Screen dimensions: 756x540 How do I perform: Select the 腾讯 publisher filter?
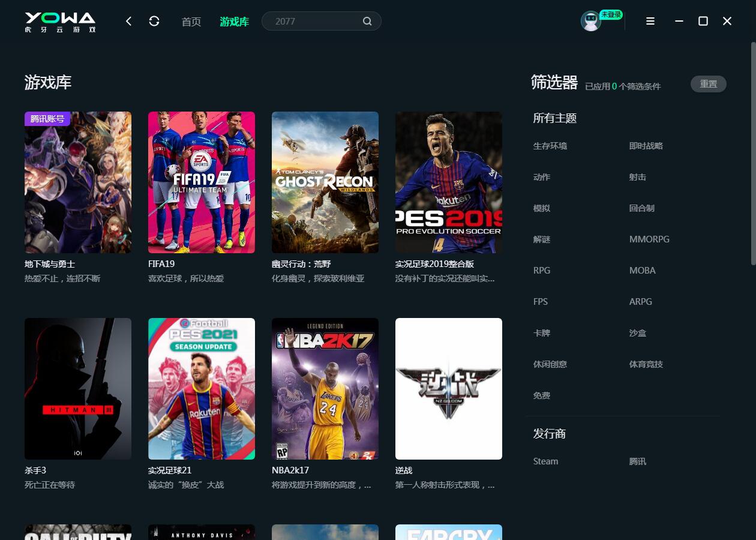pos(637,461)
